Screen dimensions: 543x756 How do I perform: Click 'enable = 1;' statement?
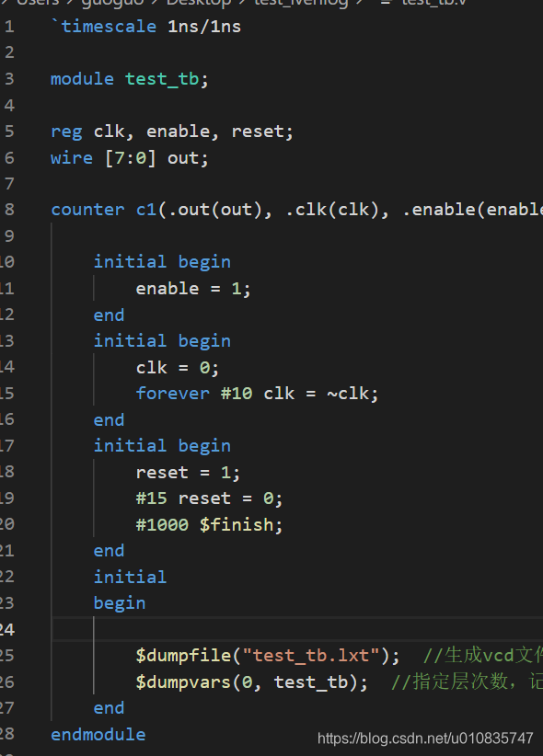[x=193, y=288]
